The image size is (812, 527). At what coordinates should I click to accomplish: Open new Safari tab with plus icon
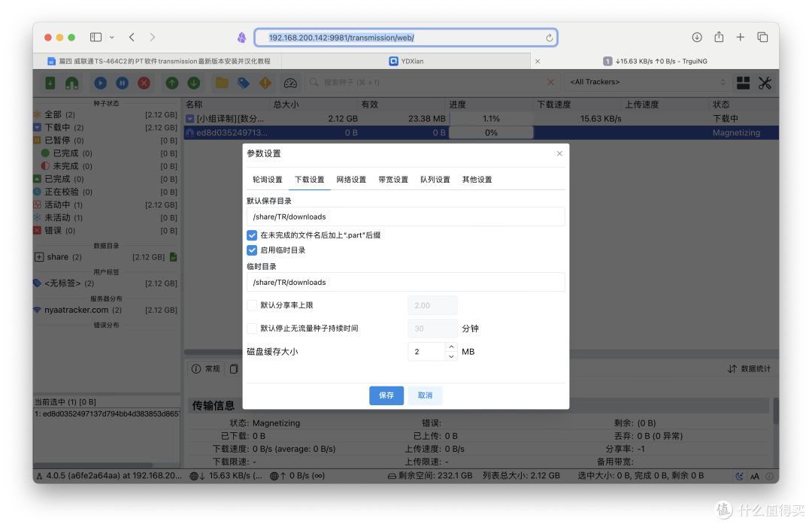[741, 38]
